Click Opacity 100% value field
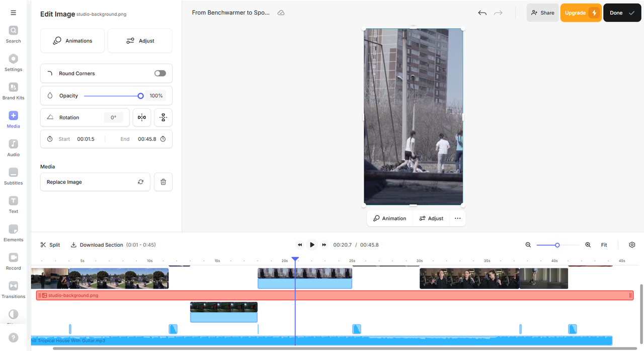 (156, 96)
